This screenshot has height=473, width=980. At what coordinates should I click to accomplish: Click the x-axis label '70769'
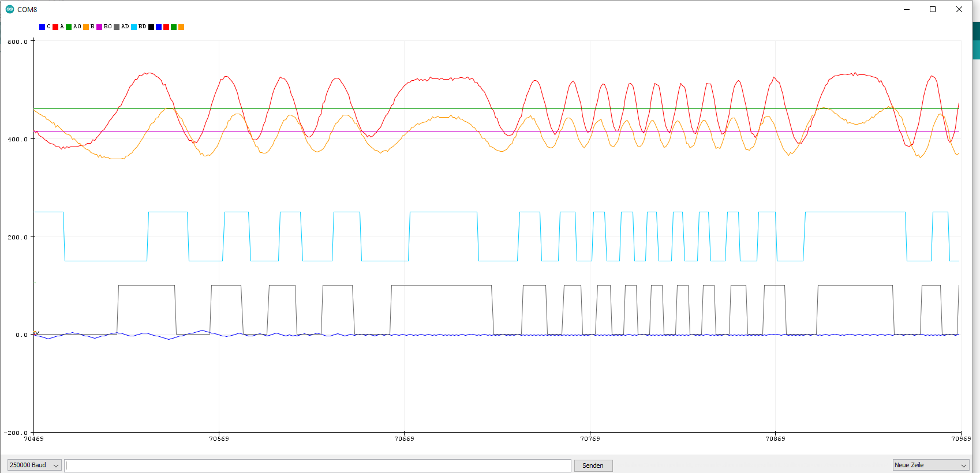[590, 438]
